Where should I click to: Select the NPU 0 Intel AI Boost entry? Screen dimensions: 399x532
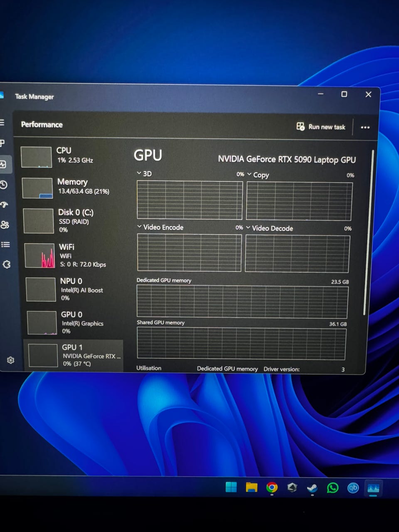click(x=74, y=289)
